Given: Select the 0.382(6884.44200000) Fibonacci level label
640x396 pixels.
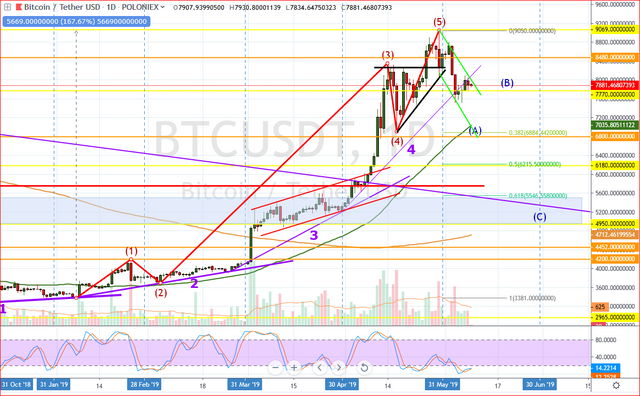Looking at the screenshot, I should [x=538, y=133].
